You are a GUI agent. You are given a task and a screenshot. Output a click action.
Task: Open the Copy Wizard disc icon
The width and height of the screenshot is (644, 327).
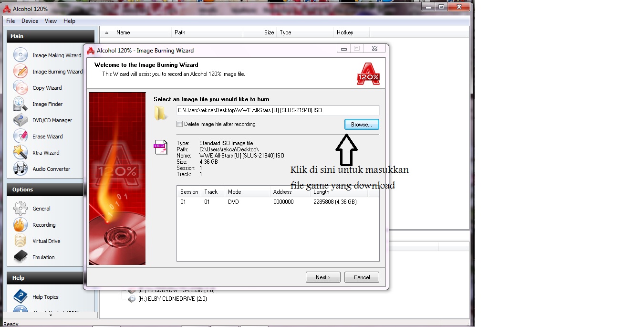pyautogui.click(x=21, y=88)
